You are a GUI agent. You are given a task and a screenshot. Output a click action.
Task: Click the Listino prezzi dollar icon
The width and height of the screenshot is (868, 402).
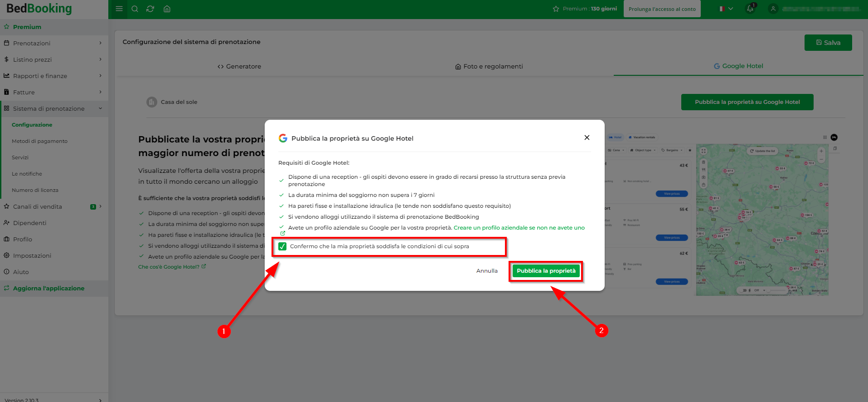tap(6, 59)
